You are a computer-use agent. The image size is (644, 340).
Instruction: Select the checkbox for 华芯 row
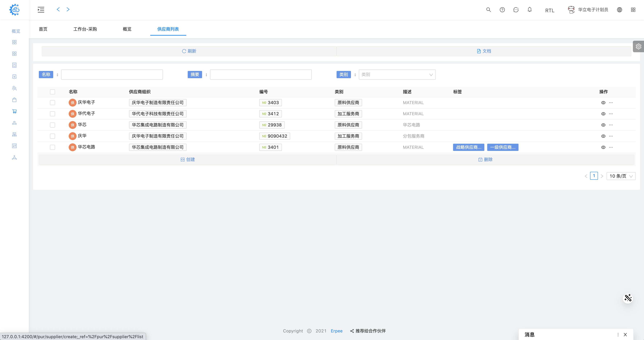click(52, 125)
